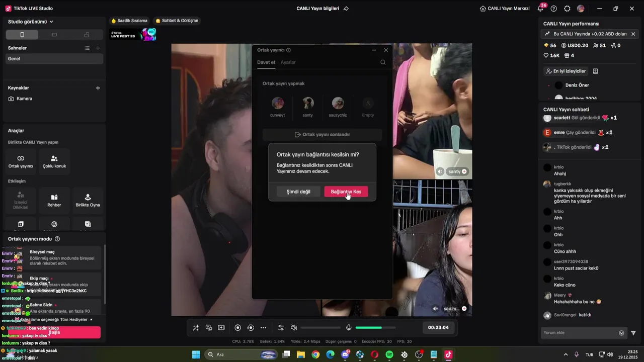Image resolution: width=644 pixels, height=362 pixels.
Task: Add a new source in Kaynaklar
Action: point(98,88)
